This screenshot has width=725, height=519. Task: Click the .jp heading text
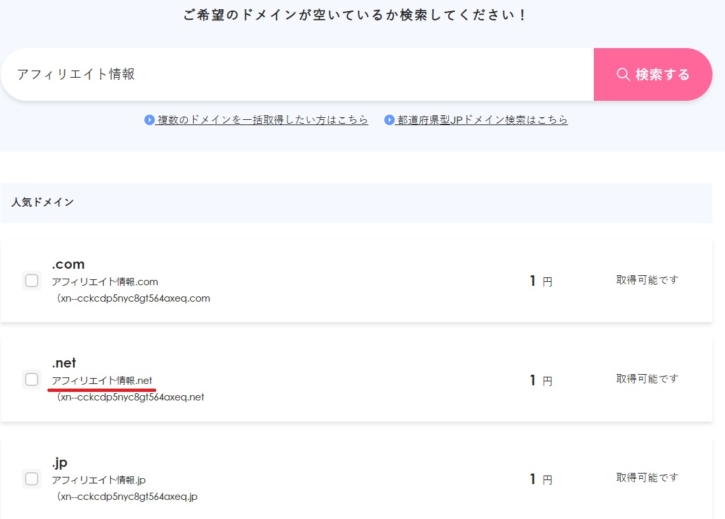pyautogui.click(x=59, y=463)
